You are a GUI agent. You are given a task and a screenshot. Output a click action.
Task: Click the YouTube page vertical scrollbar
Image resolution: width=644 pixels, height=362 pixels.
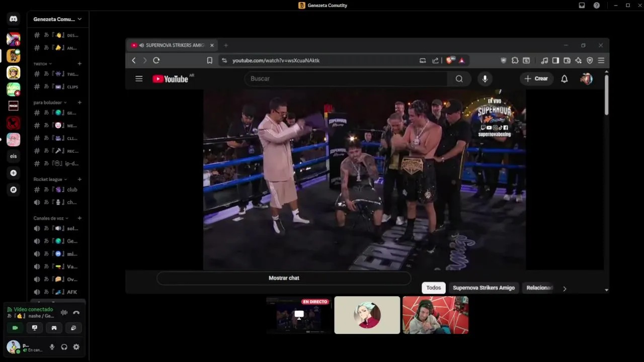[606, 94]
